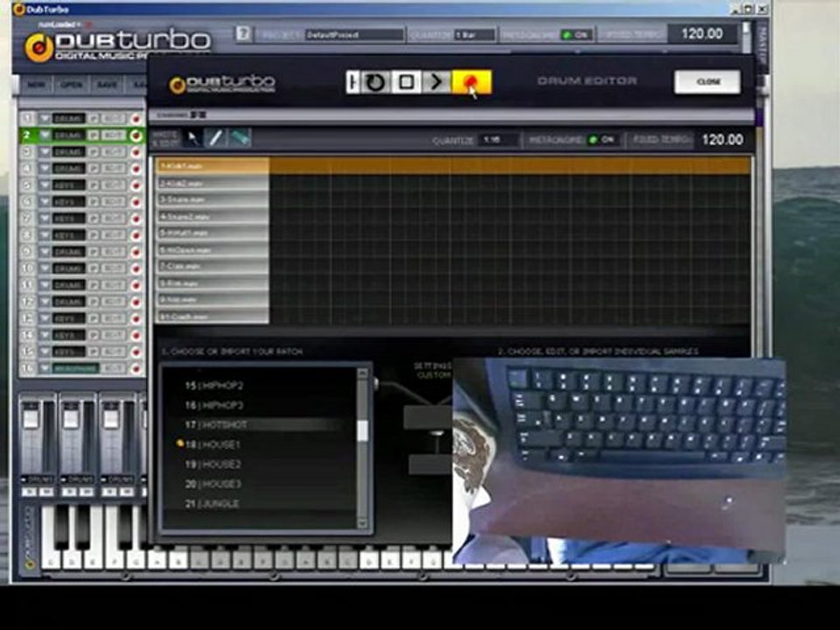
Task: Click the stop button in Drum Editor transport
Action: 405,82
